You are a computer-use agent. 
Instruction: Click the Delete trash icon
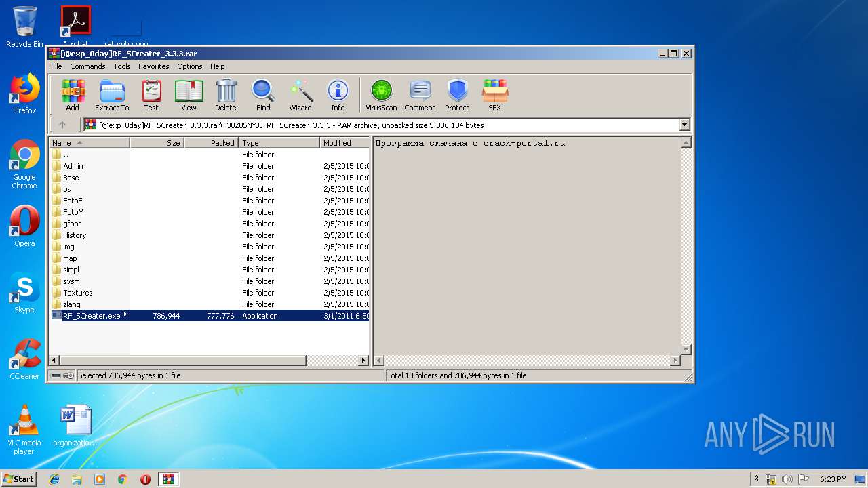coord(226,96)
